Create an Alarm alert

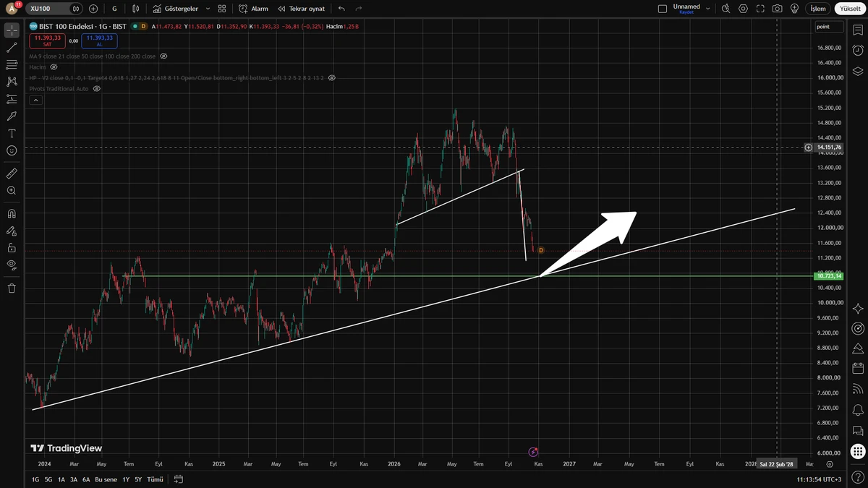pyautogui.click(x=253, y=9)
